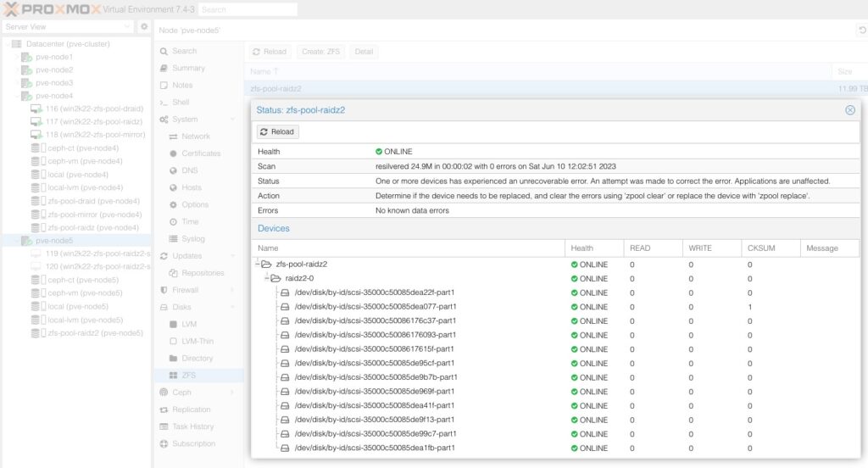Open the Subscription page
The image size is (868, 468).
coord(198,443)
